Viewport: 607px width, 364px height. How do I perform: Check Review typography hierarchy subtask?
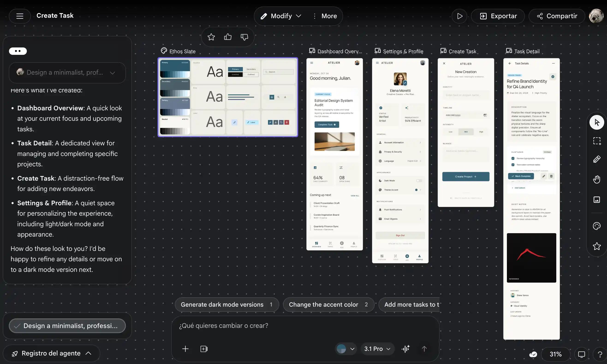[513, 159]
